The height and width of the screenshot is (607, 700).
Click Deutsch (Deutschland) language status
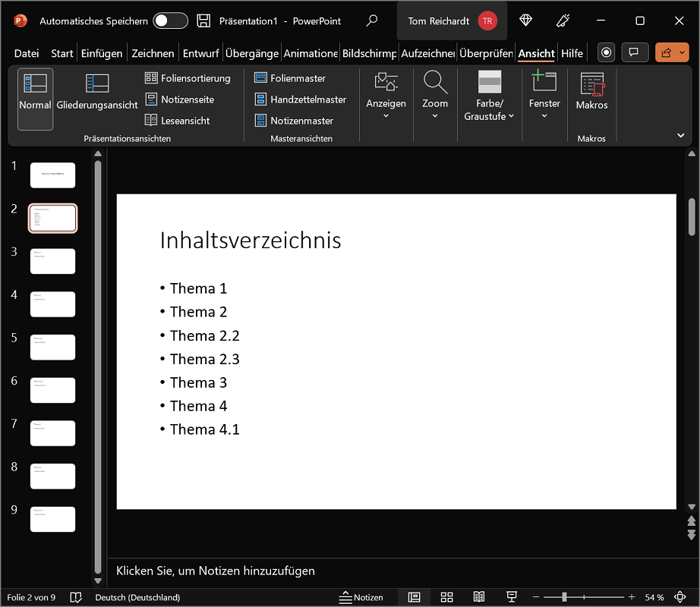[x=137, y=597]
